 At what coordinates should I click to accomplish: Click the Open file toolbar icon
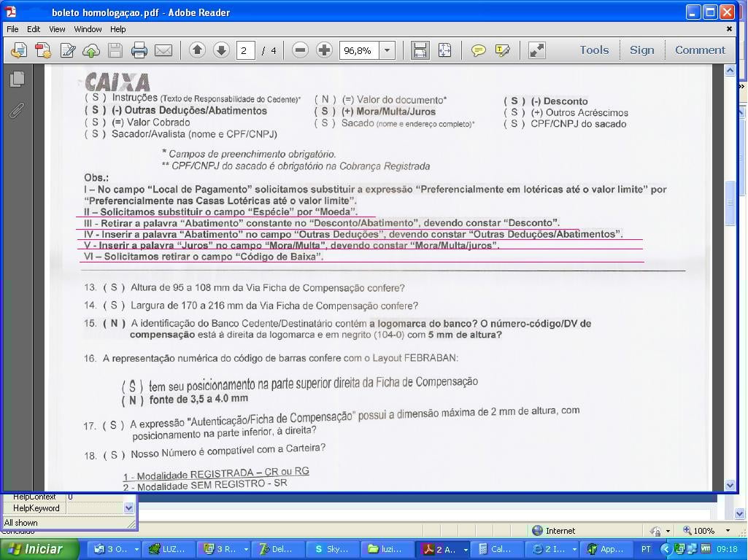18,50
